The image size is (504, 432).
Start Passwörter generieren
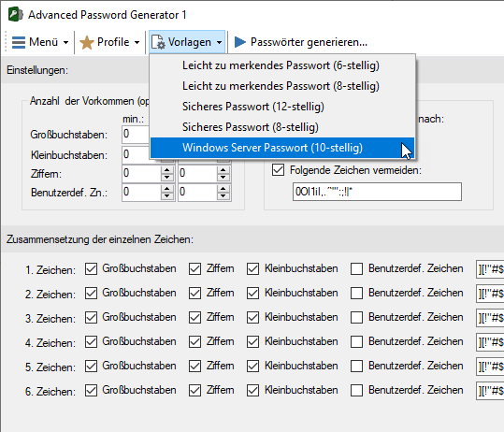pos(301,42)
